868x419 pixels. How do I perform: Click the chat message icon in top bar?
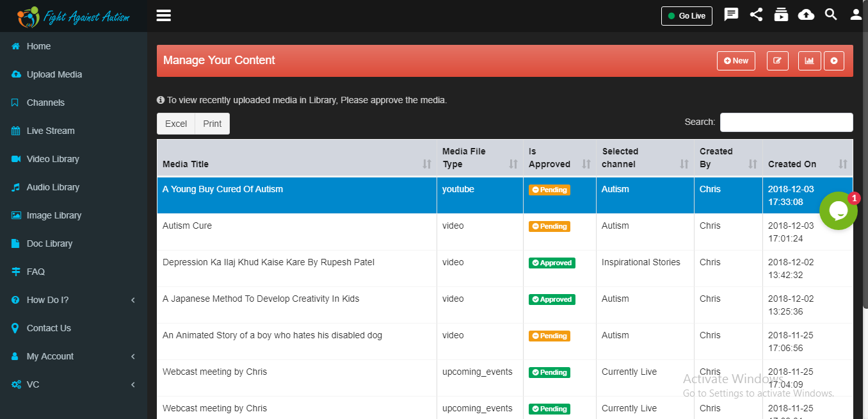[x=731, y=15]
